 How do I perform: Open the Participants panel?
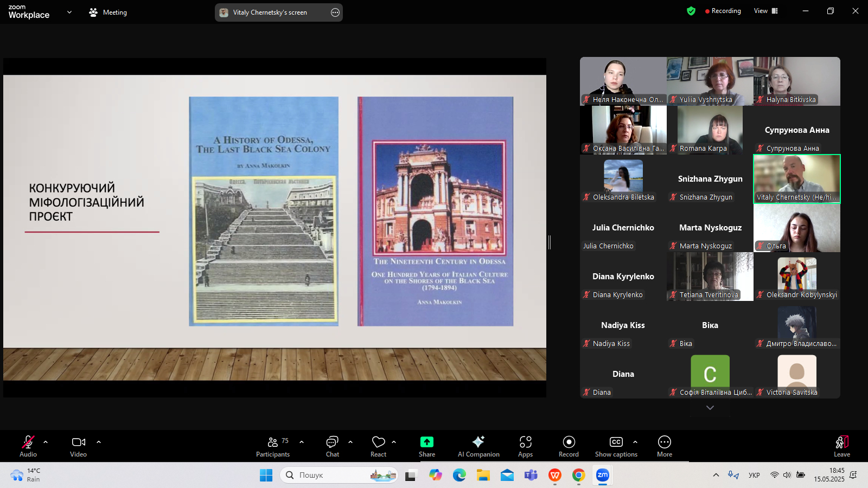(x=273, y=446)
